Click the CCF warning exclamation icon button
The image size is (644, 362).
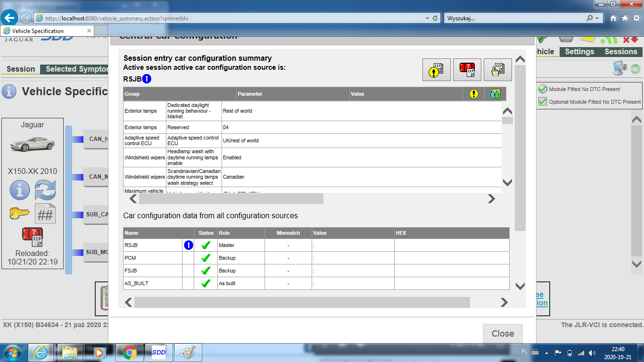coord(436,70)
